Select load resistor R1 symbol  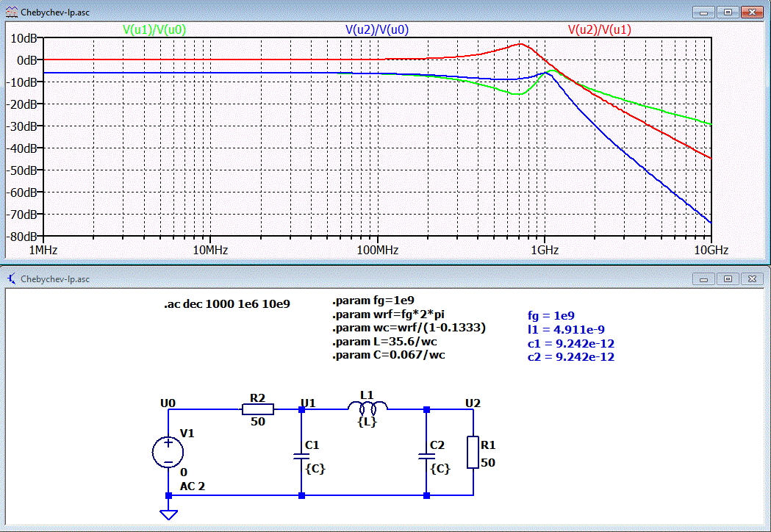point(473,452)
